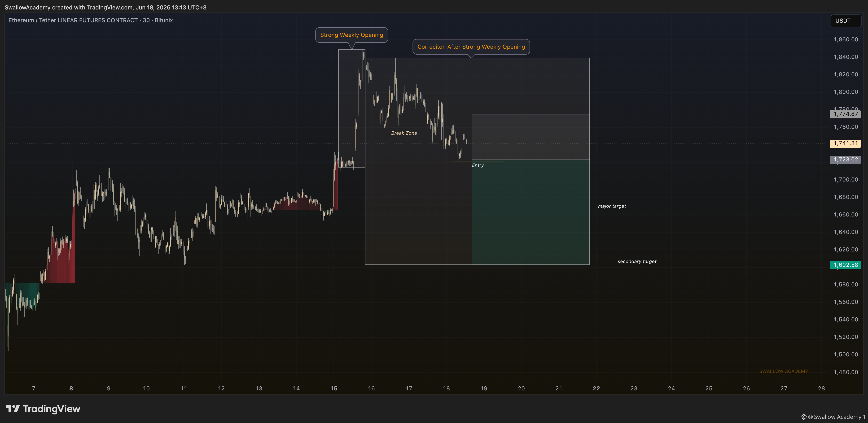Select the gray stop-loss zone of the short position
This screenshot has height=423, width=868.
[531, 137]
